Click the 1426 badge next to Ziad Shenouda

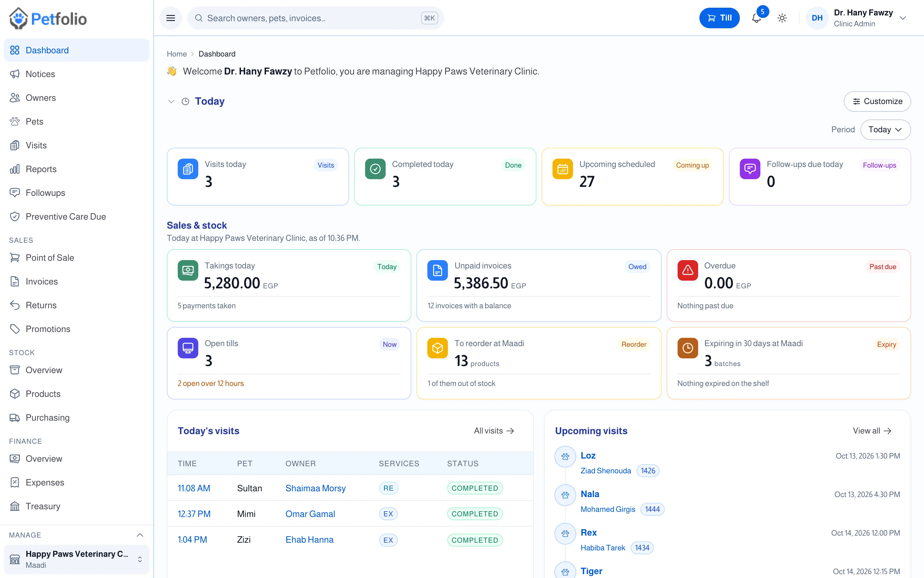[648, 470]
